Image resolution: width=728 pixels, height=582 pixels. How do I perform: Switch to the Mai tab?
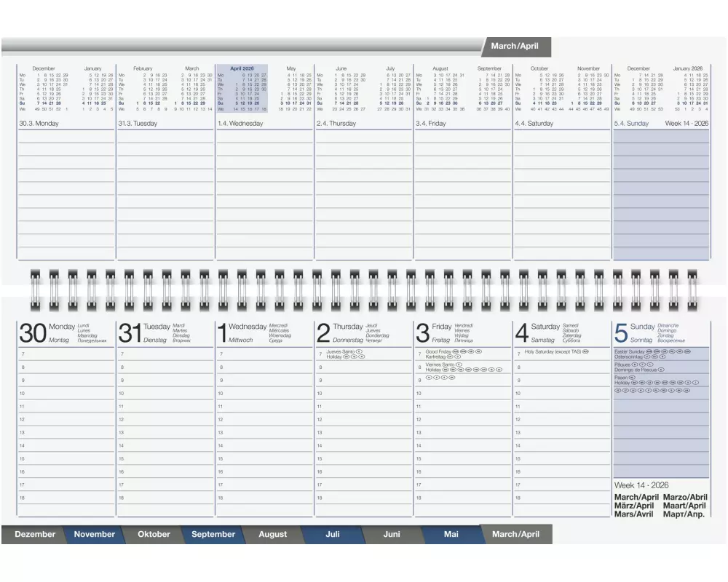tap(451, 534)
